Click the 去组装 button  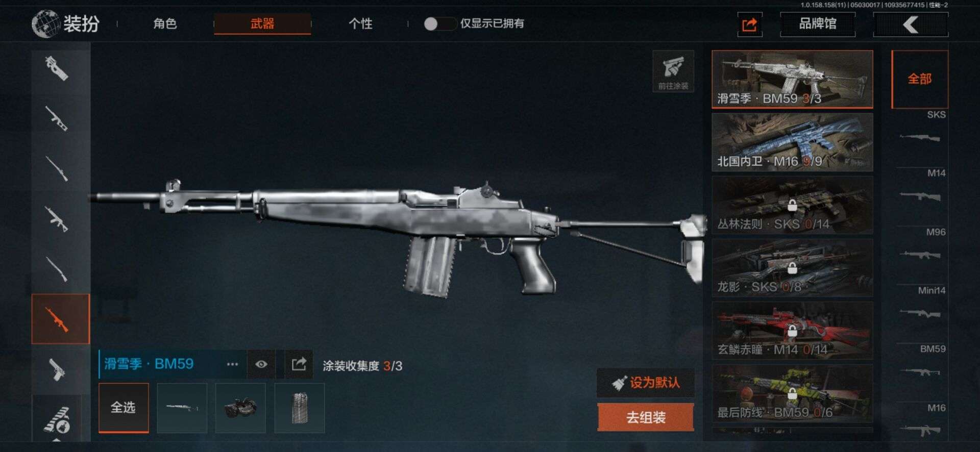(646, 417)
